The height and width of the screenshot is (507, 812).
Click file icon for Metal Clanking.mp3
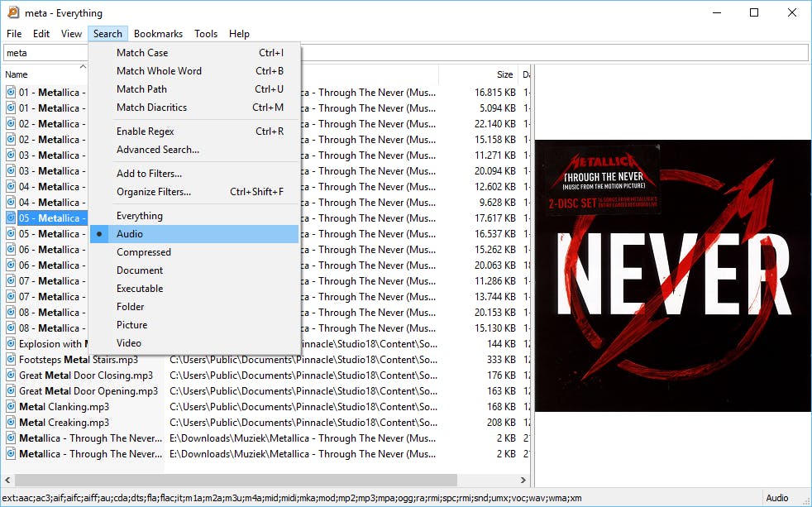click(11, 407)
